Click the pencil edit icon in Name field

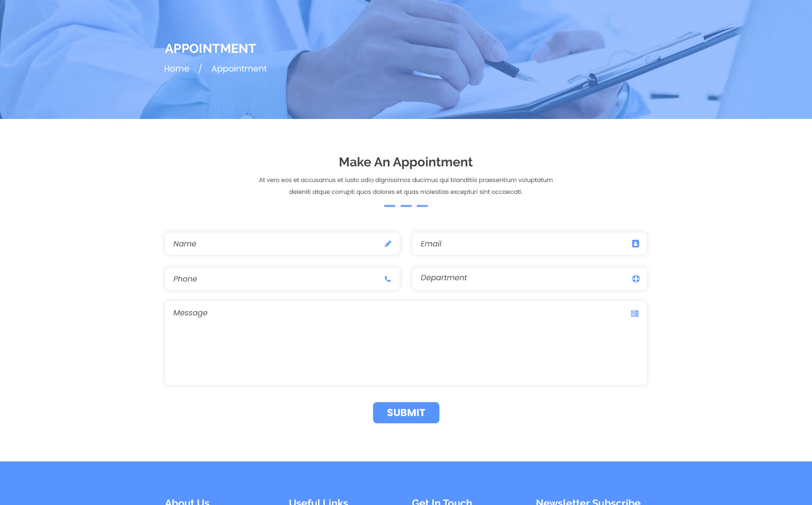[388, 243]
